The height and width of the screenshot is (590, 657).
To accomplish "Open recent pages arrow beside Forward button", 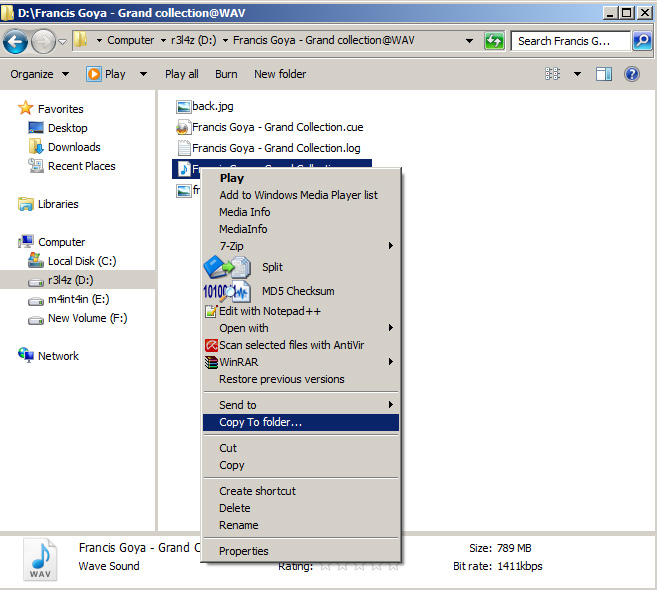I will point(62,41).
